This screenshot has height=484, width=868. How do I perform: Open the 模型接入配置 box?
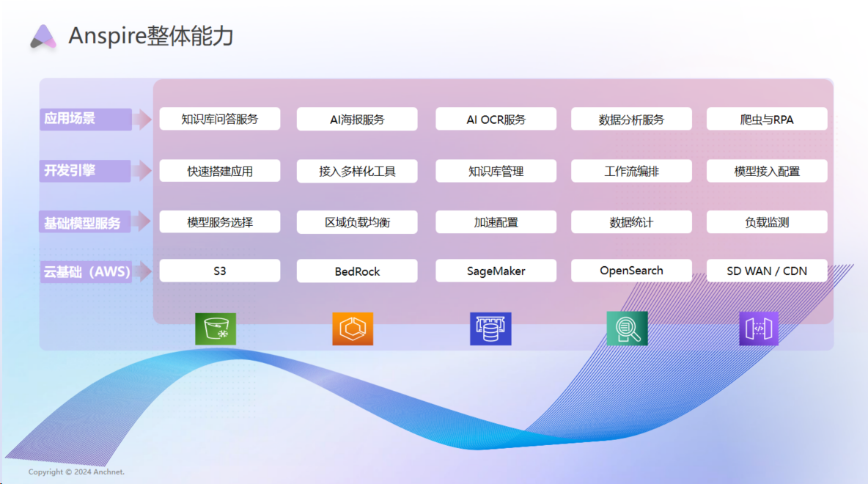tap(767, 170)
